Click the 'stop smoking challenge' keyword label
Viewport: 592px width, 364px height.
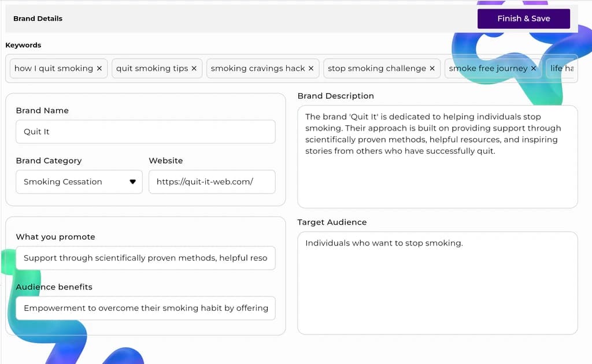376,68
